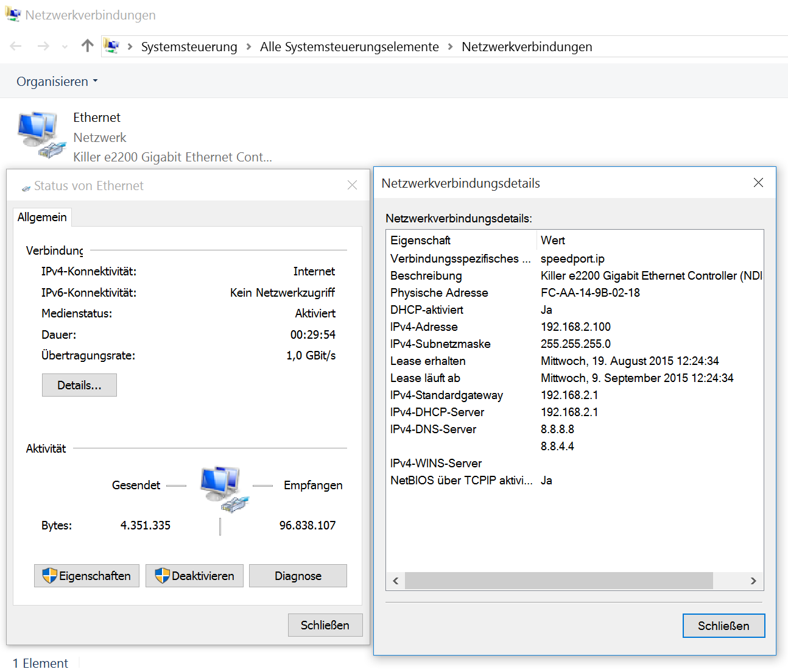Click received bytes value 96.838.107
The width and height of the screenshot is (788, 672).
[308, 525]
